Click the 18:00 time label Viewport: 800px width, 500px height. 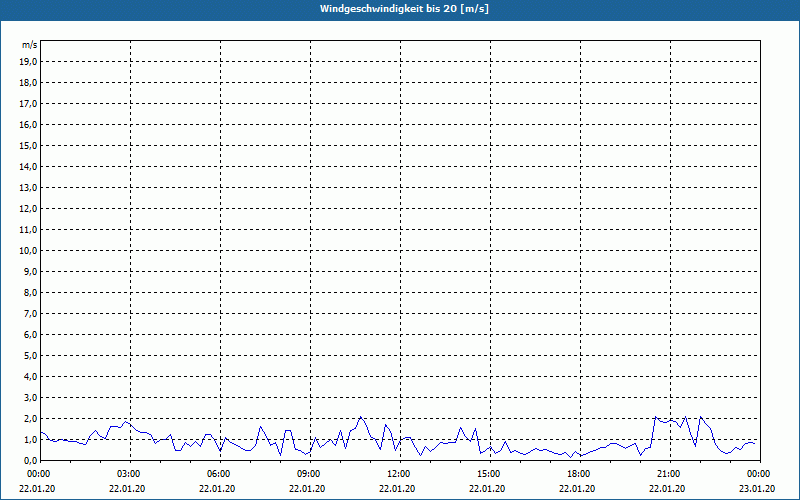pyautogui.click(x=581, y=474)
